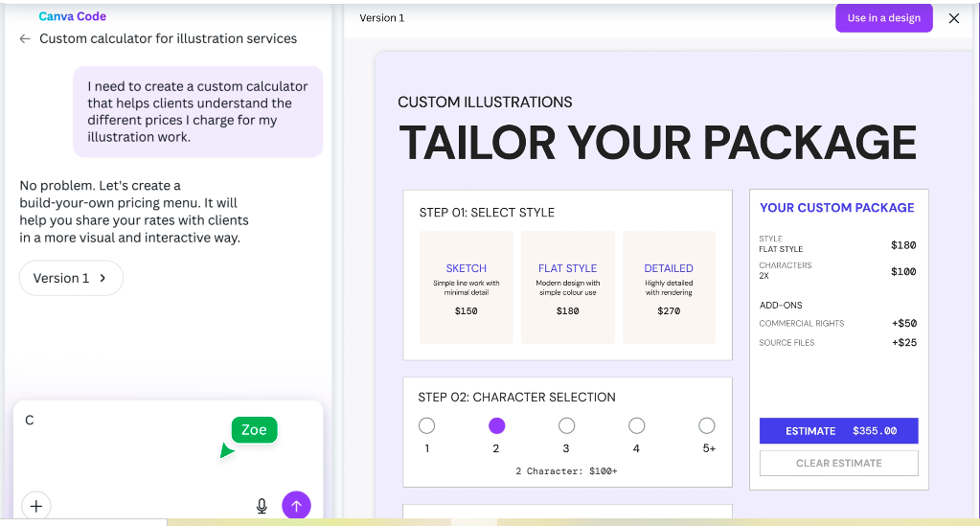Click the +$25 source files price
This screenshot has height=526, width=980.
pos(904,343)
